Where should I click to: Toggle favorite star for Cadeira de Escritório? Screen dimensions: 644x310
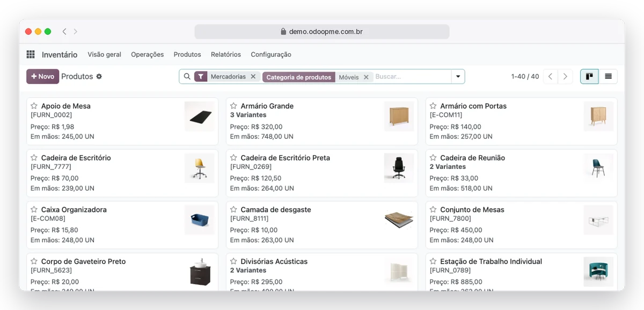pos(34,158)
